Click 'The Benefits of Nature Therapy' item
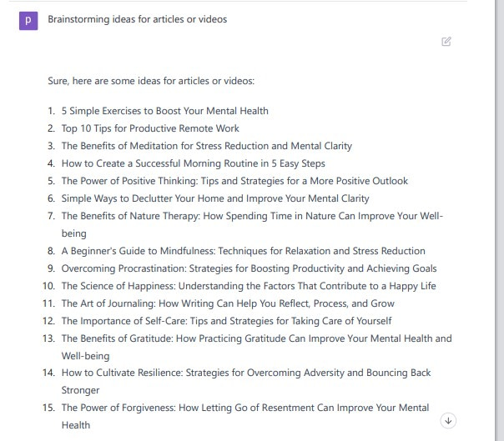 pos(252,224)
